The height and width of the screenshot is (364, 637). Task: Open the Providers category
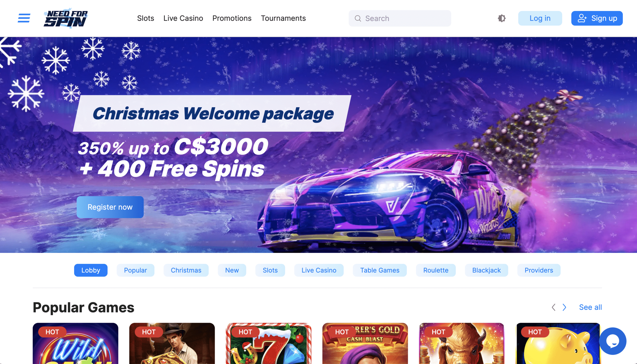click(x=539, y=270)
